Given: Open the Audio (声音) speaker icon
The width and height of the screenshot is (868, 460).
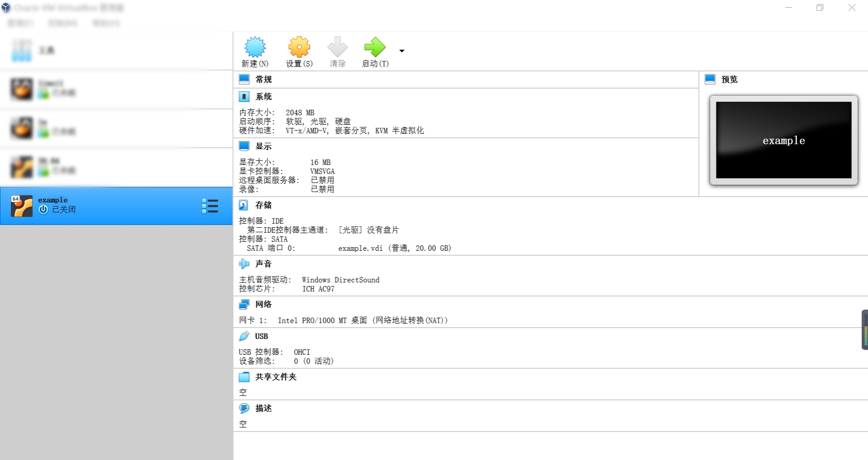Looking at the screenshot, I should (x=244, y=264).
